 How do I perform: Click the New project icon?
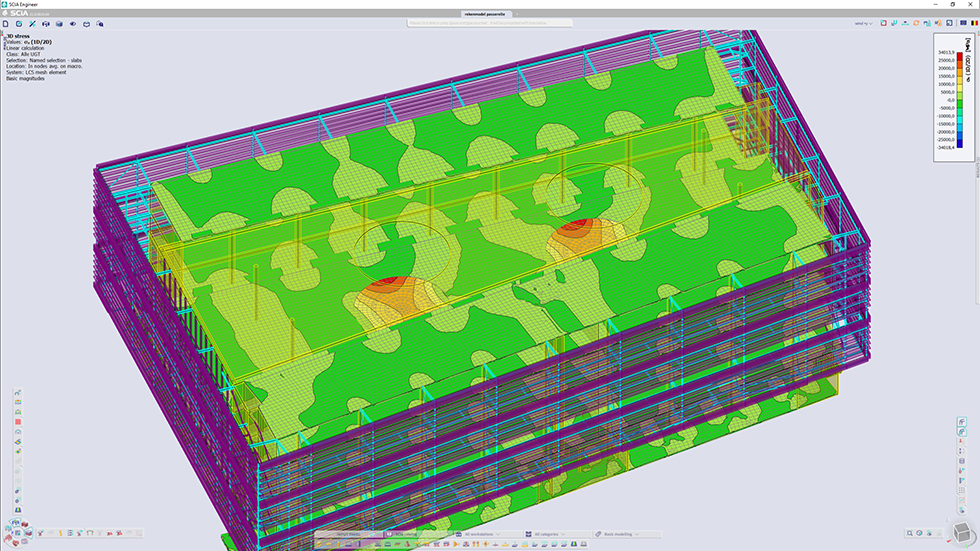click(x=7, y=23)
